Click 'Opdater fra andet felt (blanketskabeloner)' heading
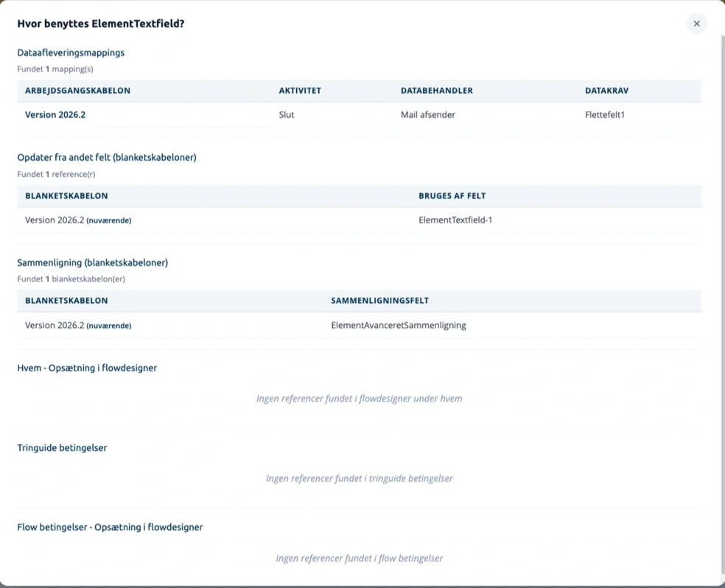This screenshot has height=588, width=725. 107,157
